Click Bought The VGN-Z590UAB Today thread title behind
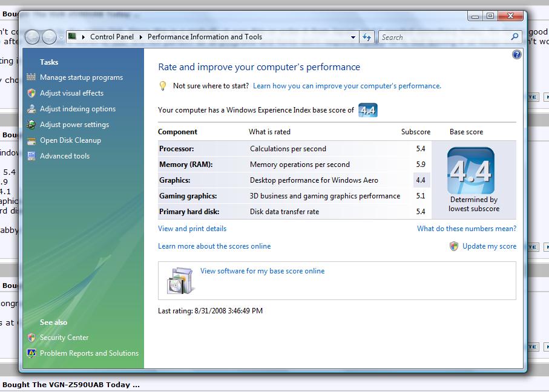 point(71,385)
